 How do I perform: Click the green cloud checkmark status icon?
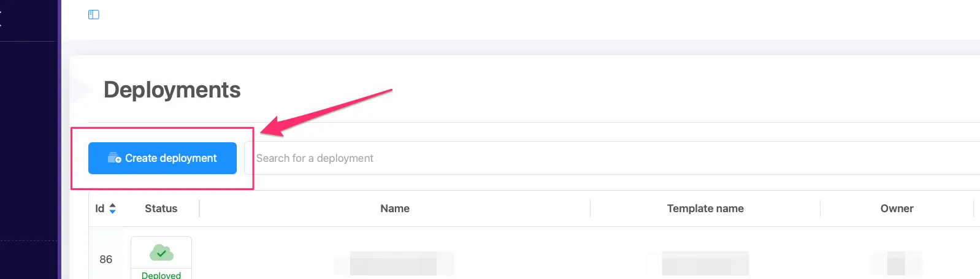[x=161, y=252]
